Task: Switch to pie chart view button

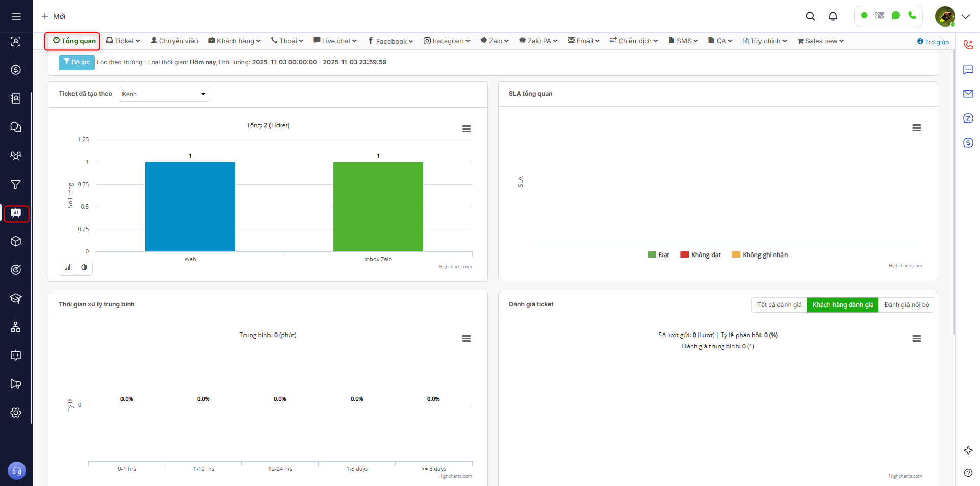Action: pyautogui.click(x=84, y=268)
